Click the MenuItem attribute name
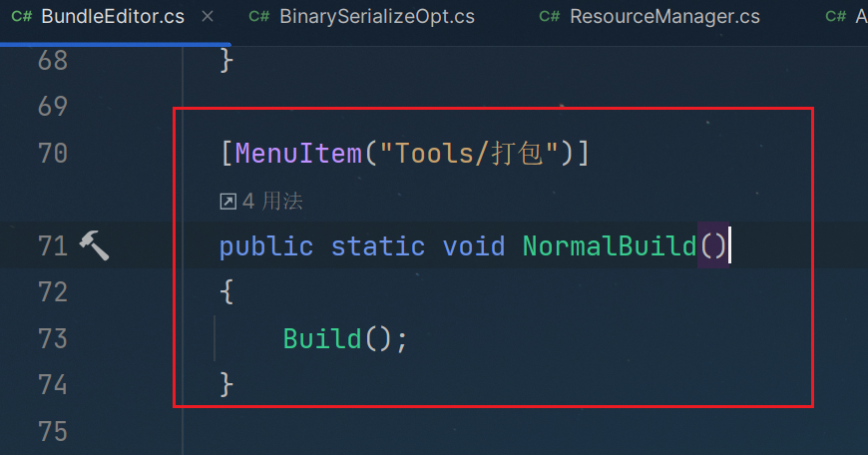The width and height of the screenshot is (868, 455). pyautogui.click(x=299, y=154)
